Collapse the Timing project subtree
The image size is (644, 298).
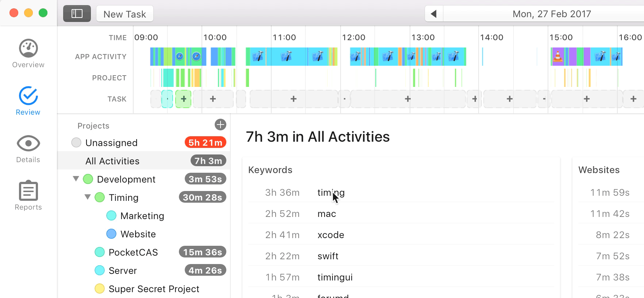pos(88,197)
